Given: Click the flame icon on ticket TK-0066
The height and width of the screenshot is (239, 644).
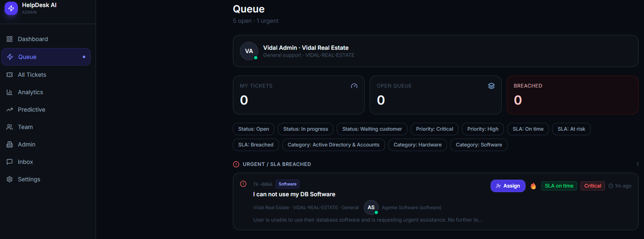Looking at the screenshot, I should (533, 186).
